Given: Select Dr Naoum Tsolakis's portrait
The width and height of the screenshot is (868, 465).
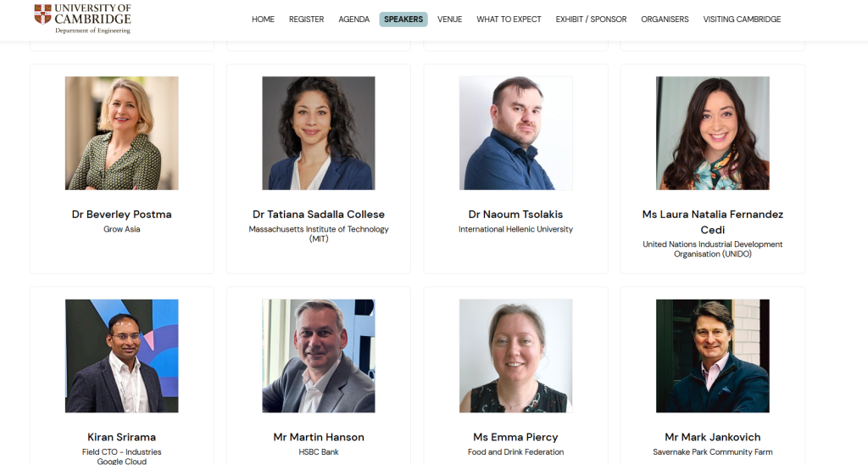Looking at the screenshot, I should click(x=515, y=133).
